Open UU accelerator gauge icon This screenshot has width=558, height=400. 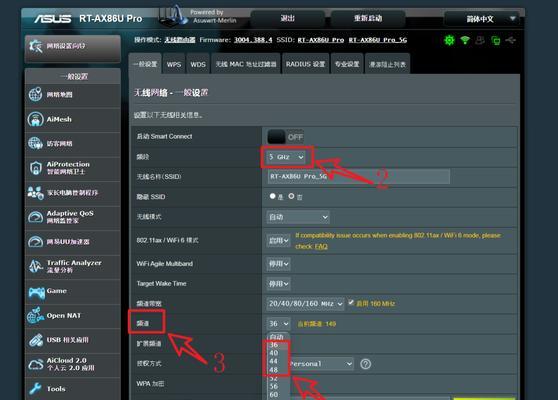(36, 242)
